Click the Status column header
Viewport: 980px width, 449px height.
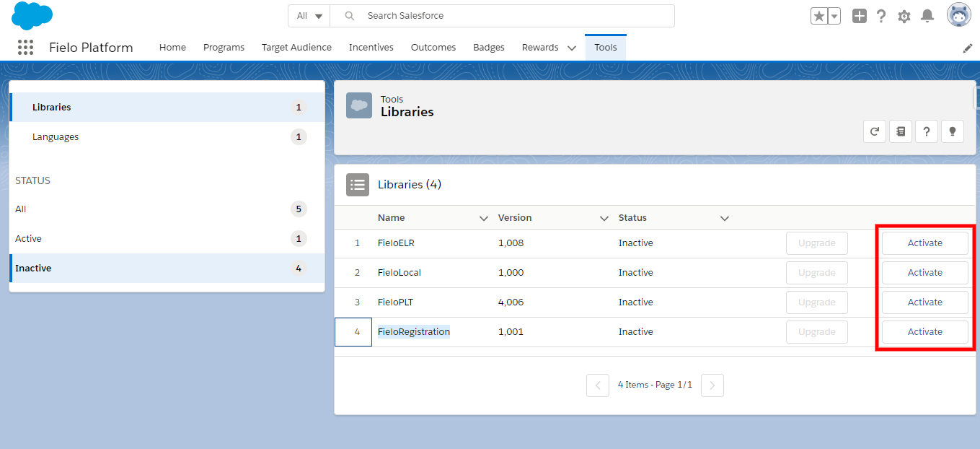pos(632,218)
